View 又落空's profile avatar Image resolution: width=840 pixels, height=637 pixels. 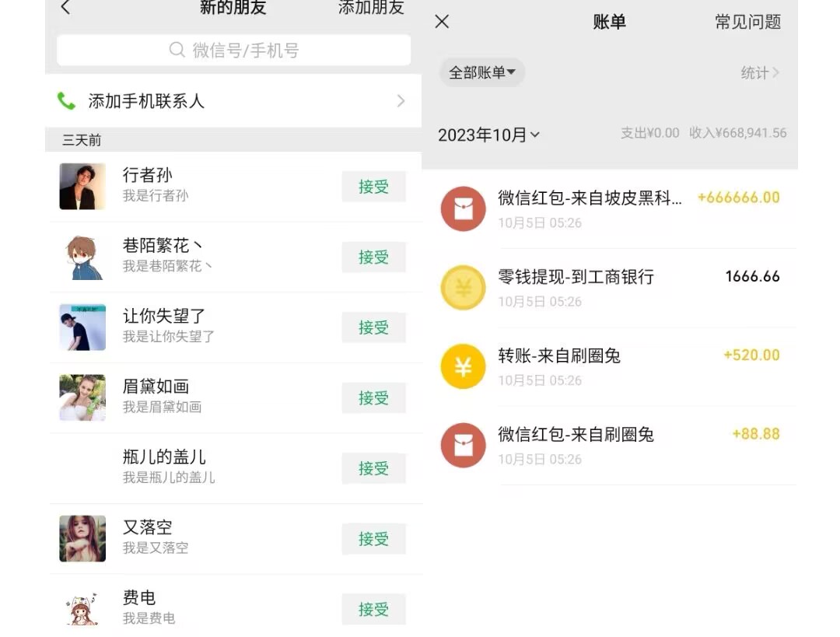[82, 538]
